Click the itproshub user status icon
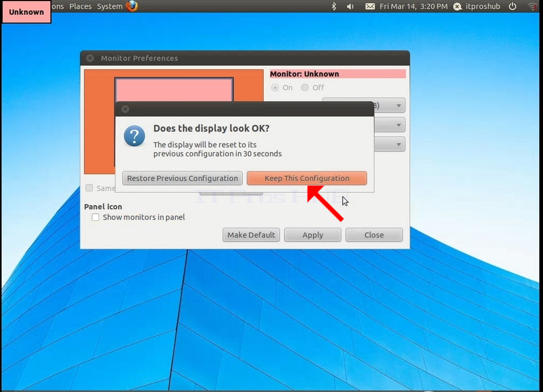The image size is (543, 392). click(x=458, y=6)
